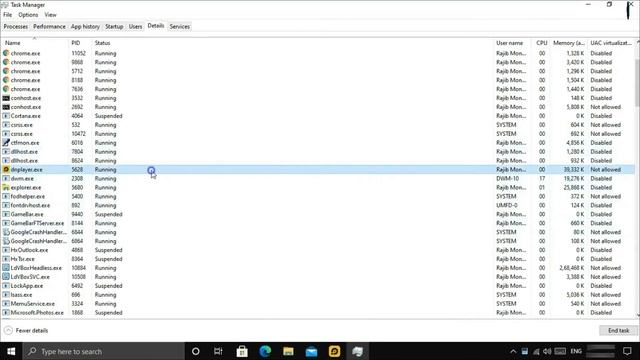Click the Task Manager taskbar icon
Image resolution: width=640 pixels, height=360 pixels.
(x=358, y=351)
